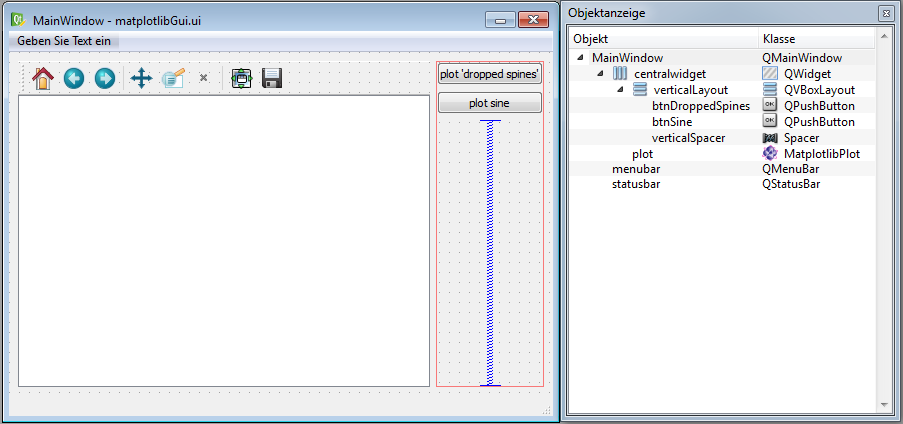Close the Objektanzeige panel
The width and height of the screenshot is (903, 424).
click(x=885, y=13)
